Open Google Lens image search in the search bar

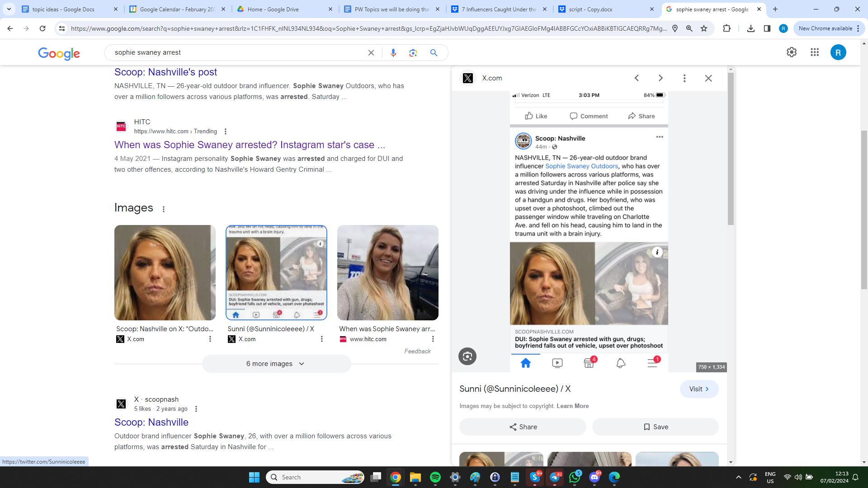413,53
